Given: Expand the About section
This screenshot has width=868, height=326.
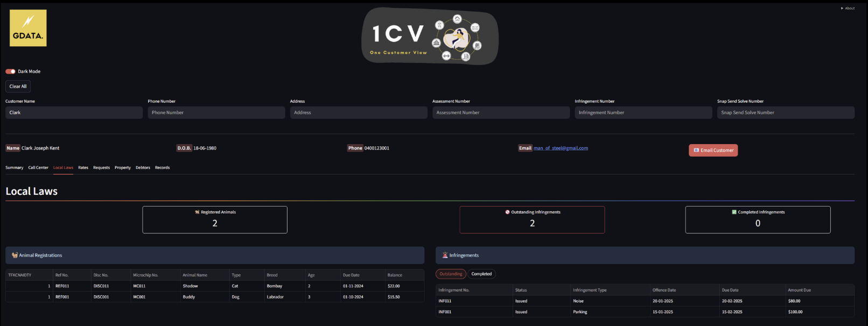Looking at the screenshot, I should [x=848, y=8].
